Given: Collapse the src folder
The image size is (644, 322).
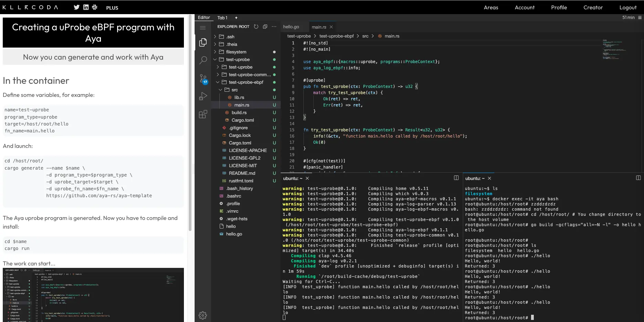Looking at the screenshot, I should 246,90.
